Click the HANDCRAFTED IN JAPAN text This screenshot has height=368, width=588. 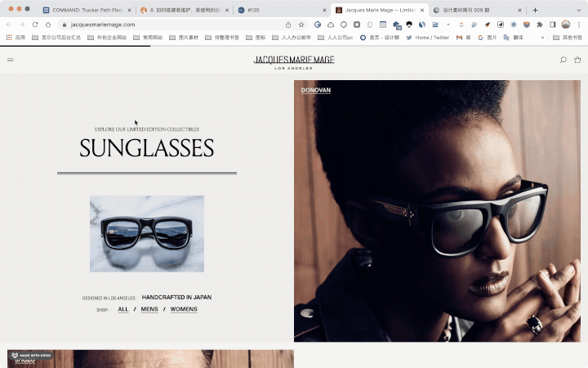click(176, 297)
